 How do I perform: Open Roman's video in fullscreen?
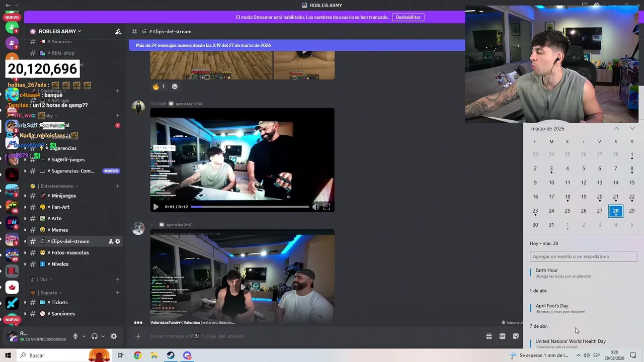(327, 207)
